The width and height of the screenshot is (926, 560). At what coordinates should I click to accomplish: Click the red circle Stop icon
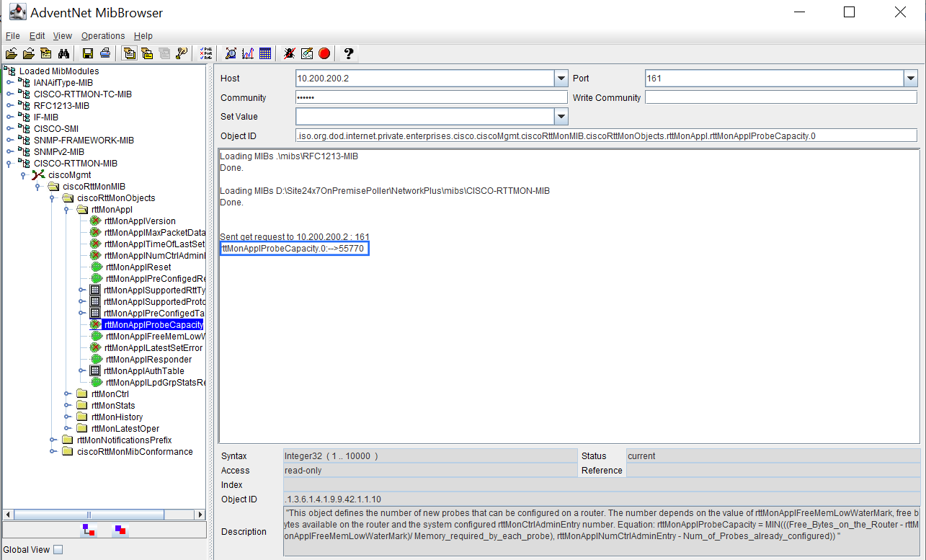tap(324, 53)
